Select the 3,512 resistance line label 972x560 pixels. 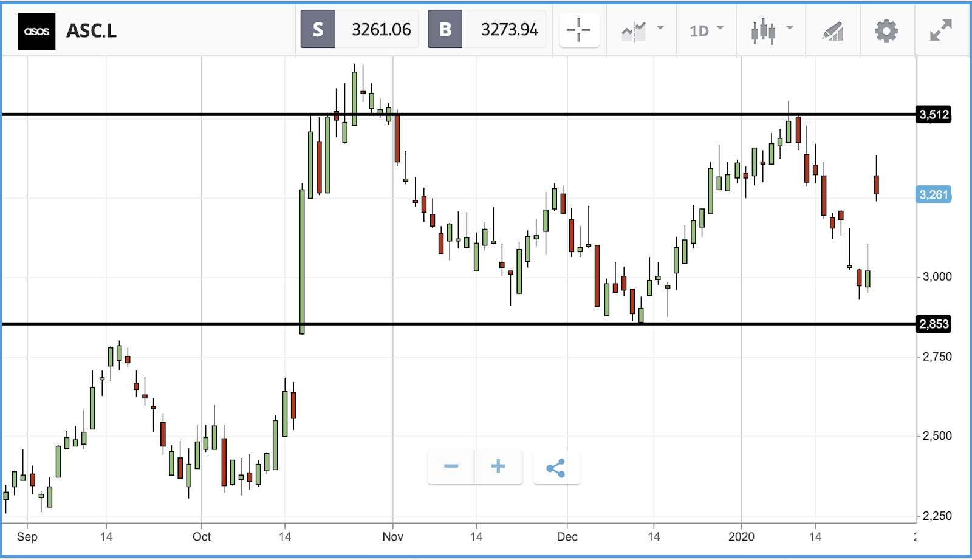934,115
